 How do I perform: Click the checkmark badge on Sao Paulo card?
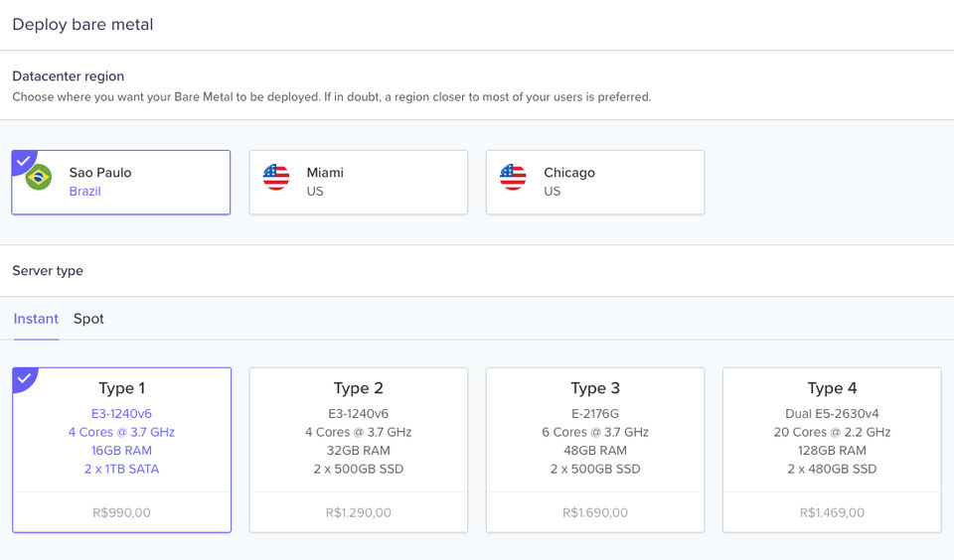tap(23, 161)
